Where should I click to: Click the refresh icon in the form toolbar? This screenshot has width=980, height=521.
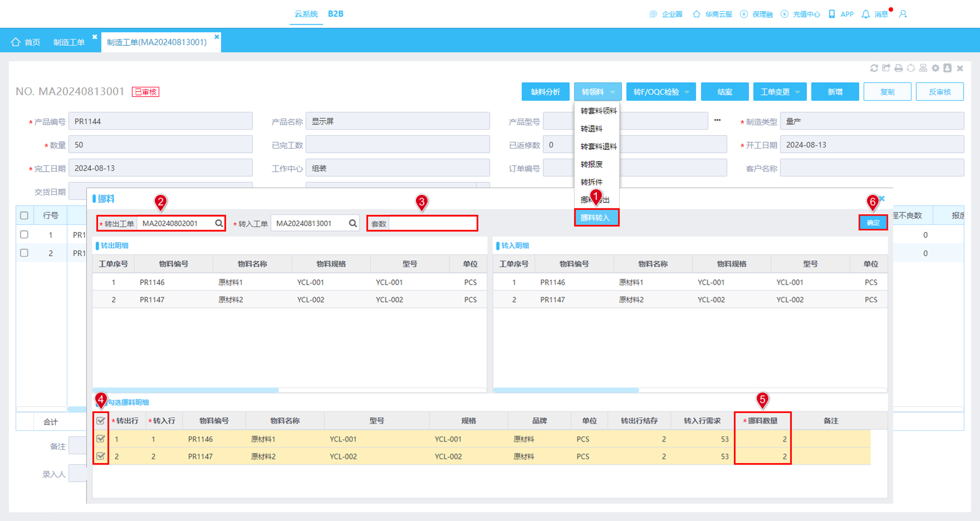[874, 68]
